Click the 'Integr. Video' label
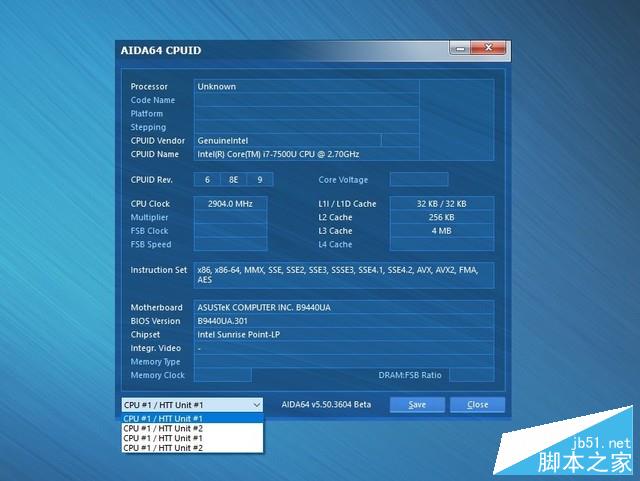The height and width of the screenshot is (481, 640). (x=156, y=348)
